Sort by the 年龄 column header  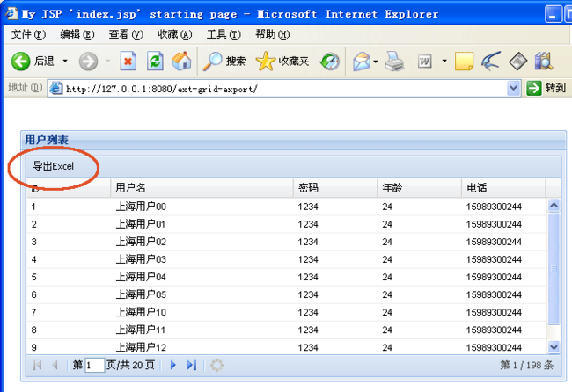420,188
